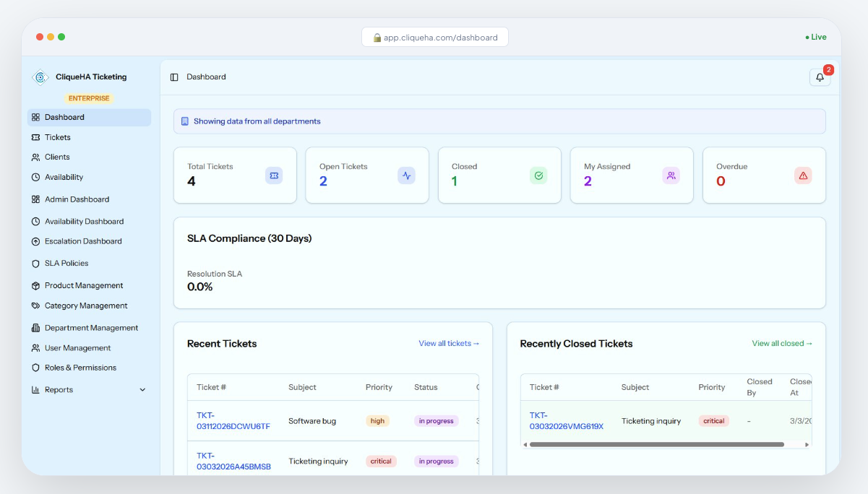
Task: Click the CliqueHA Ticketing logo icon
Action: pos(41,77)
